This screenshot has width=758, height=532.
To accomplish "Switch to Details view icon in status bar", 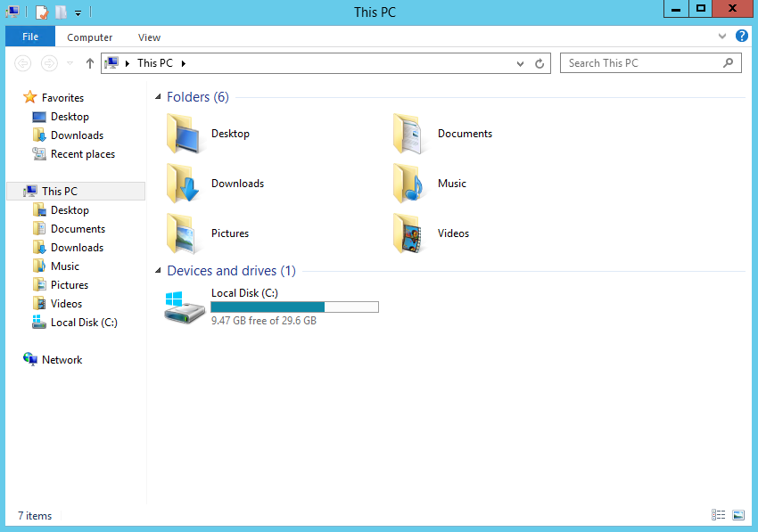I will pos(719,515).
